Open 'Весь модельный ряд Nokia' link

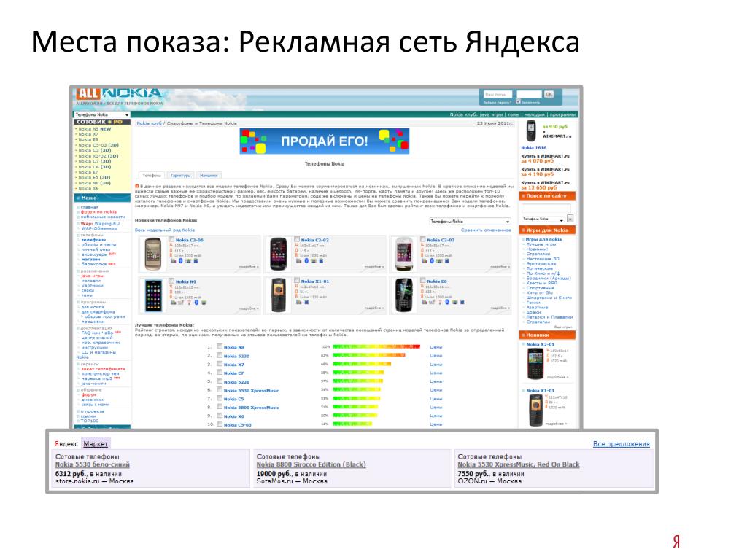tap(165, 230)
